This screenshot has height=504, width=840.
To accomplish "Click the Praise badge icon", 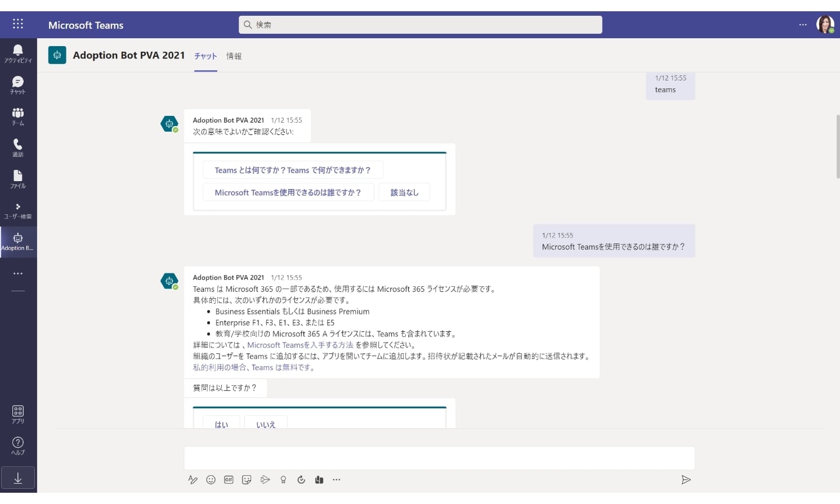I will coord(283,480).
